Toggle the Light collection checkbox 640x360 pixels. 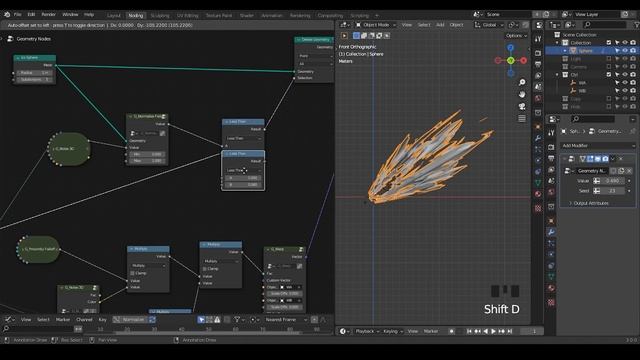coord(609,59)
